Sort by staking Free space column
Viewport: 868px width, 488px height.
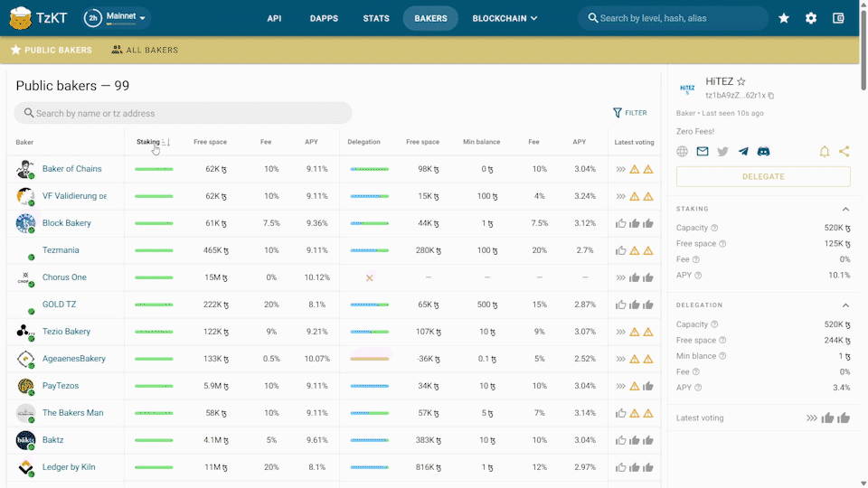[x=210, y=142]
